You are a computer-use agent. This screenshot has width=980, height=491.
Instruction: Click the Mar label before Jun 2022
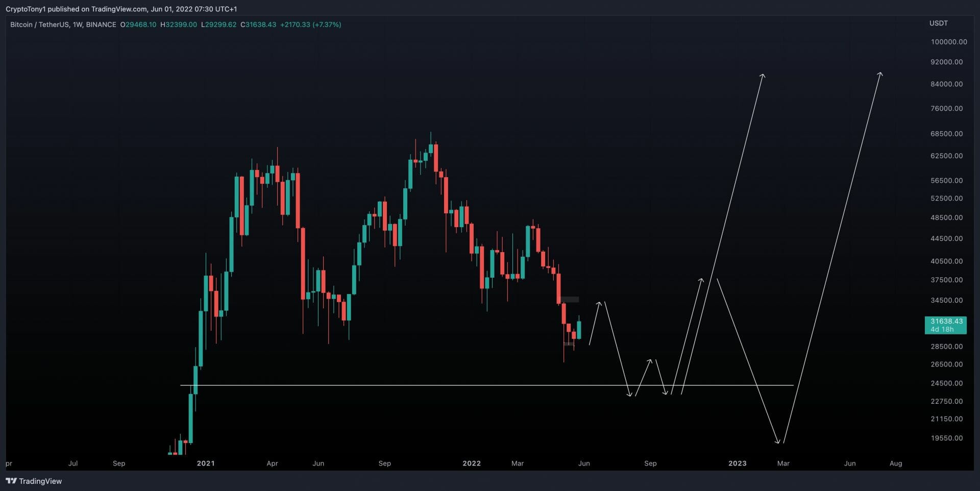(517, 463)
